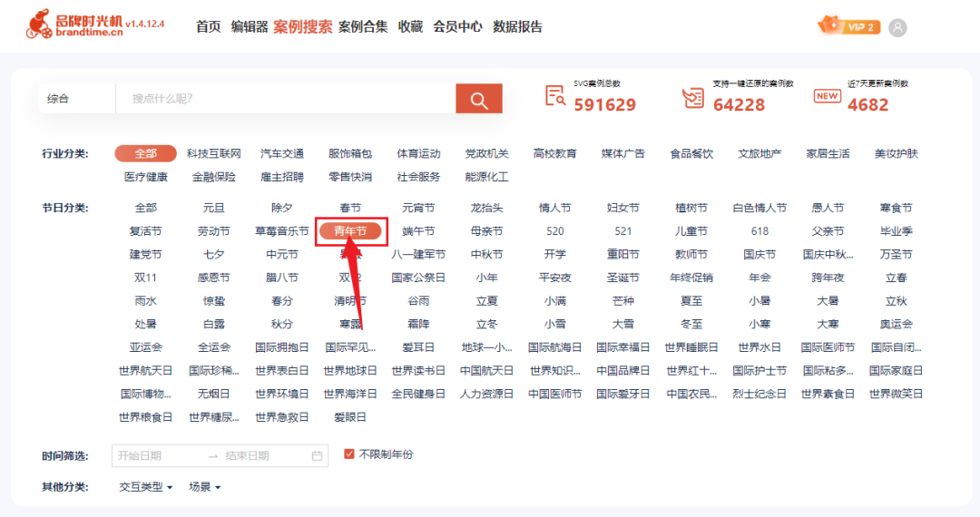Image resolution: width=980 pixels, height=517 pixels.
Task: Filter by the 世界微笑日 category
Action: click(897, 394)
